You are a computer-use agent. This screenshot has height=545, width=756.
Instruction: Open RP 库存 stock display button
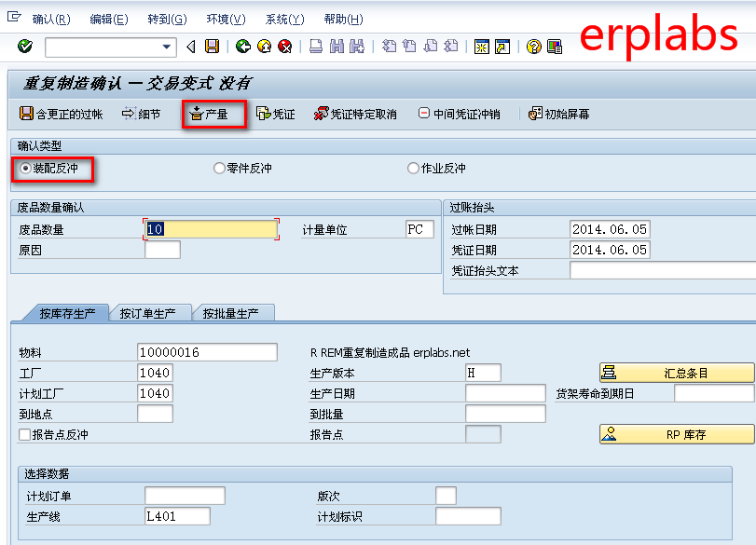click(x=676, y=432)
